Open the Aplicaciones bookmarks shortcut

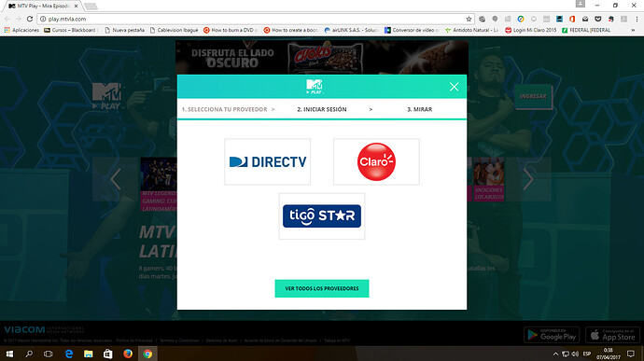tap(21, 30)
